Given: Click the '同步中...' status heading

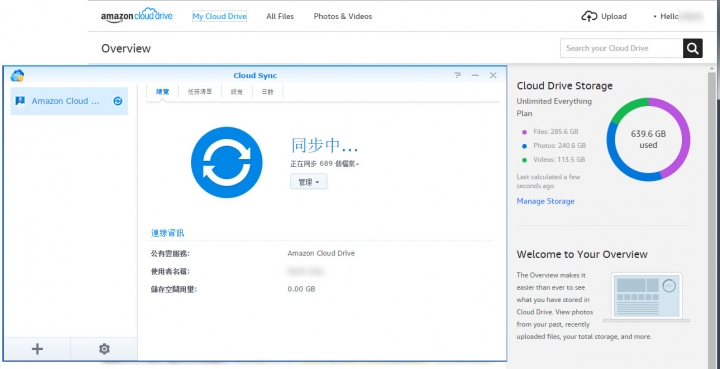Looking at the screenshot, I should click(x=324, y=145).
